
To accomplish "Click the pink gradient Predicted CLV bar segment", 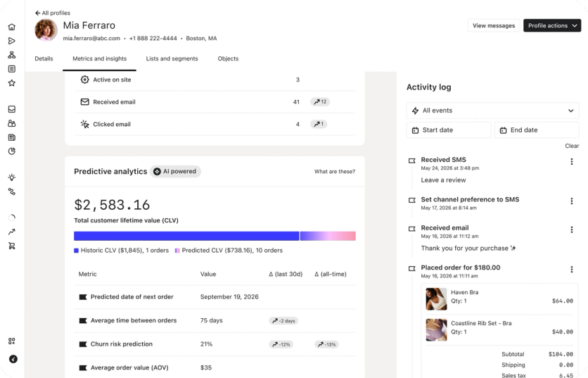I will (328, 236).
